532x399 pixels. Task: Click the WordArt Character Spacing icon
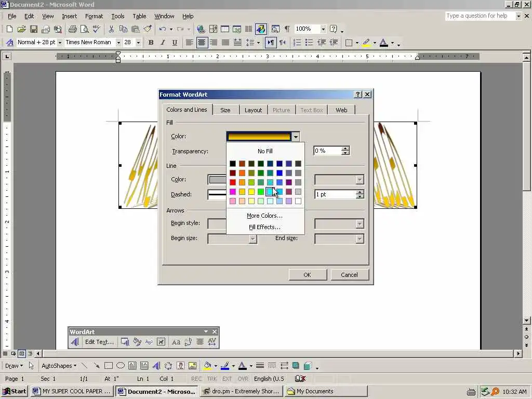point(212,342)
